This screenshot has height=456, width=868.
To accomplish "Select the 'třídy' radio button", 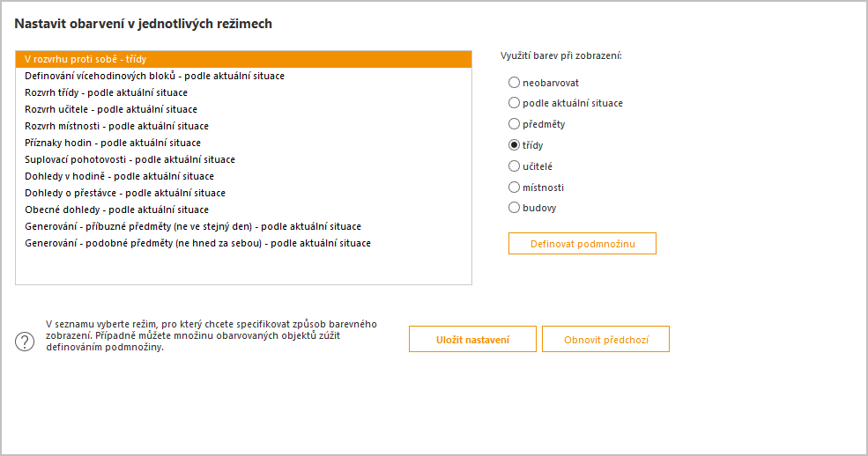I will 514,145.
